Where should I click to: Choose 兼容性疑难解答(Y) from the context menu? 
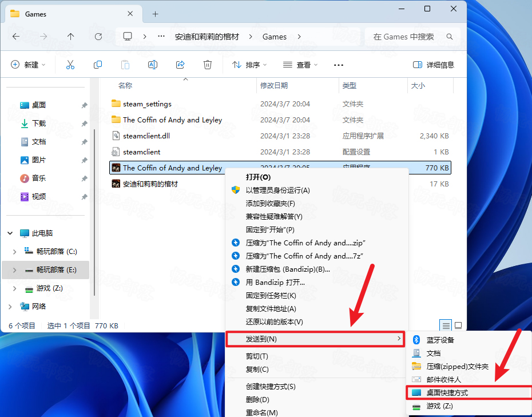[x=317, y=216]
